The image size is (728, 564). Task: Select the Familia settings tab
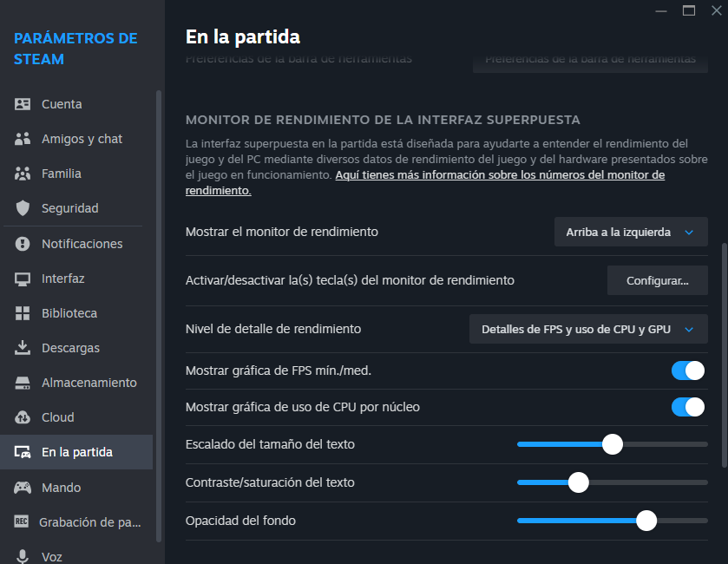click(76, 174)
